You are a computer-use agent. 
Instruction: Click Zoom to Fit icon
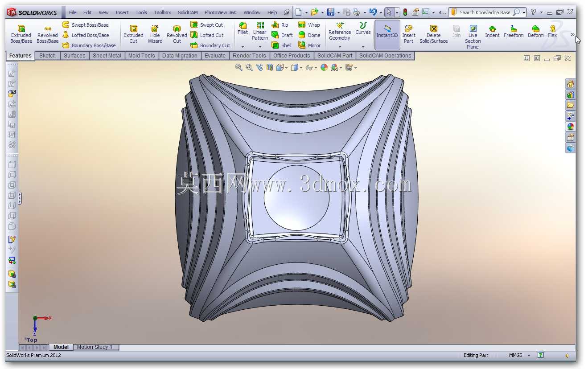tap(239, 67)
